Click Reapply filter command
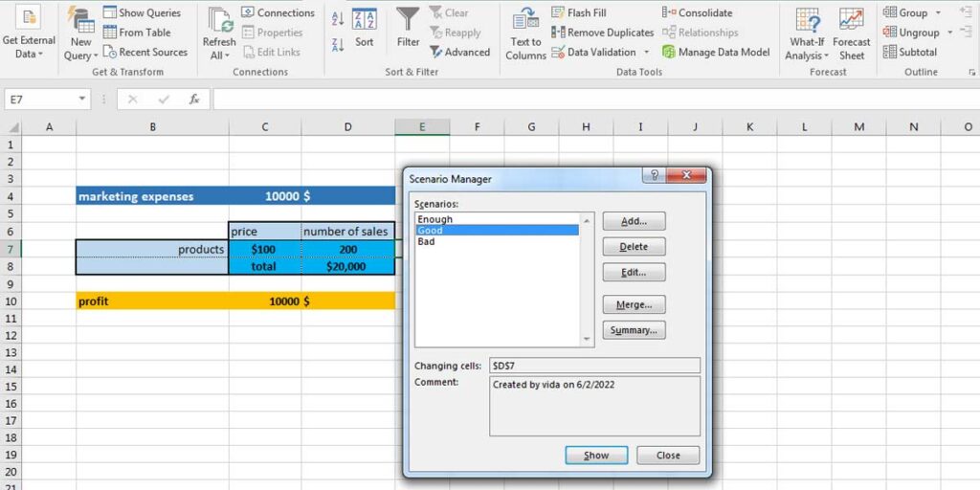 tap(455, 33)
